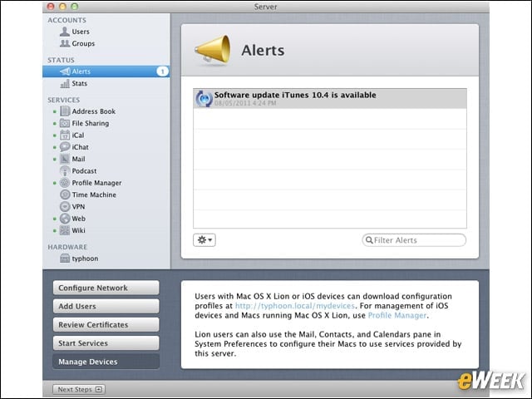Collapse the Next Steps panel
532x399 pixels.
click(x=79, y=389)
